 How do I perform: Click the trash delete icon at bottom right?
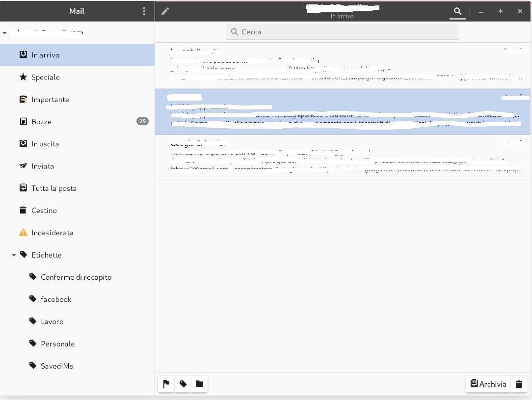519,384
